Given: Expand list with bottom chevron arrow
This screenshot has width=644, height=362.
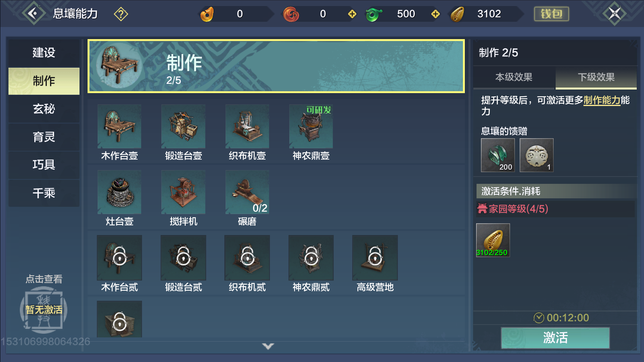Looking at the screenshot, I should [x=268, y=346].
